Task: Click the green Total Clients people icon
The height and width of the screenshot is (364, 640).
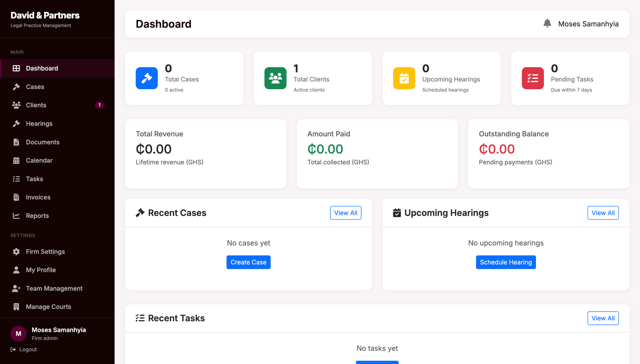Action: [x=276, y=78]
